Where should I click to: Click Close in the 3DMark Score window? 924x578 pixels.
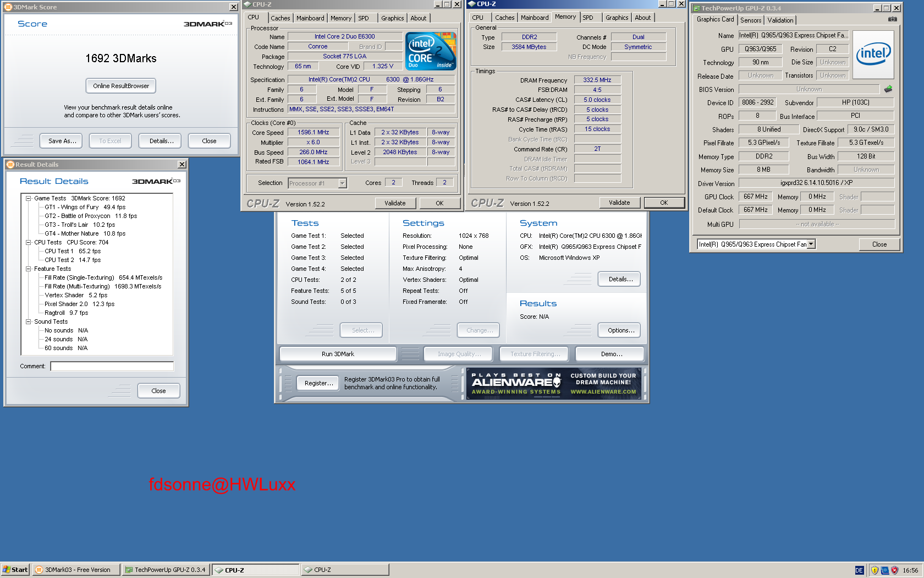click(209, 141)
